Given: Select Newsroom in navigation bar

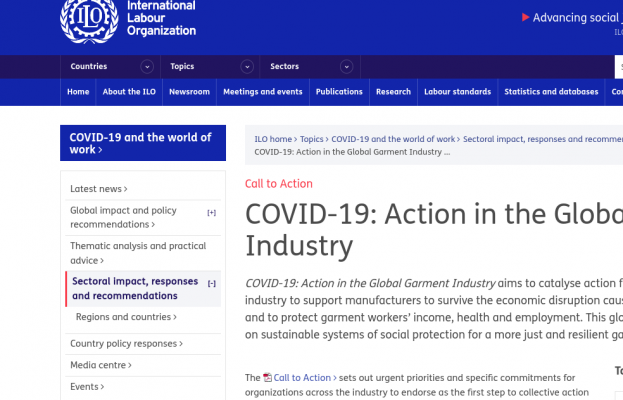Looking at the screenshot, I should [x=189, y=92].
